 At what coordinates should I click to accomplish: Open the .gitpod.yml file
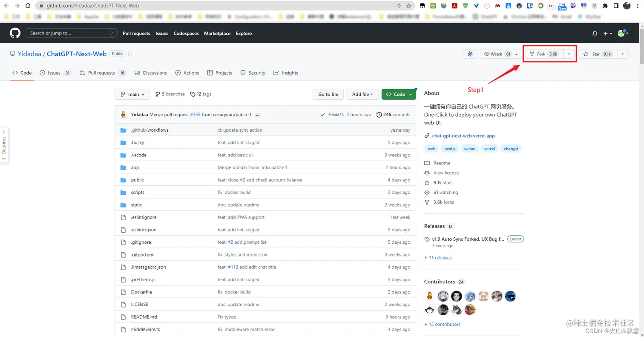pyautogui.click(x=143, y=255)
